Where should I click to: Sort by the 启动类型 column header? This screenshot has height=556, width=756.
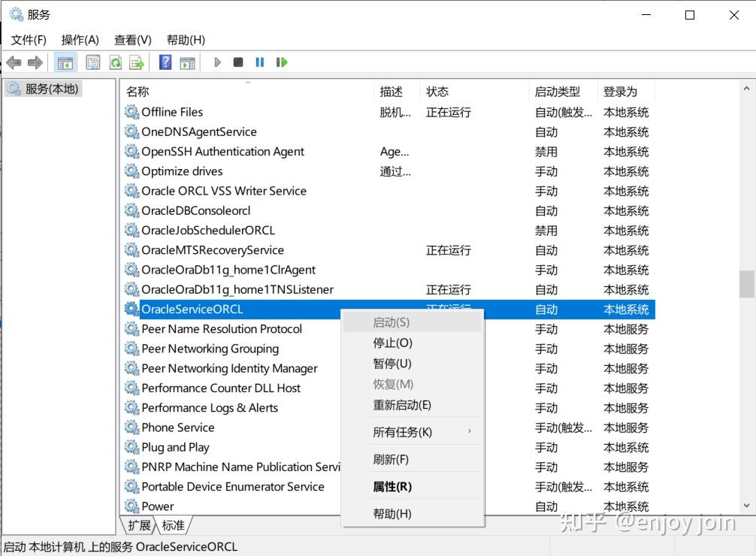pyautogui.click(x=563, y=92)
